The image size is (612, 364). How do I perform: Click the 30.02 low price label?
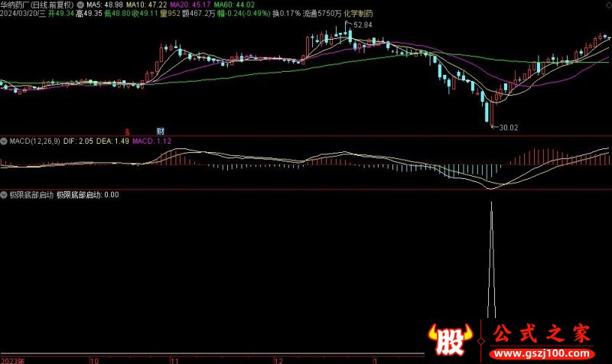pyautogui.click(x=506, y=127)
